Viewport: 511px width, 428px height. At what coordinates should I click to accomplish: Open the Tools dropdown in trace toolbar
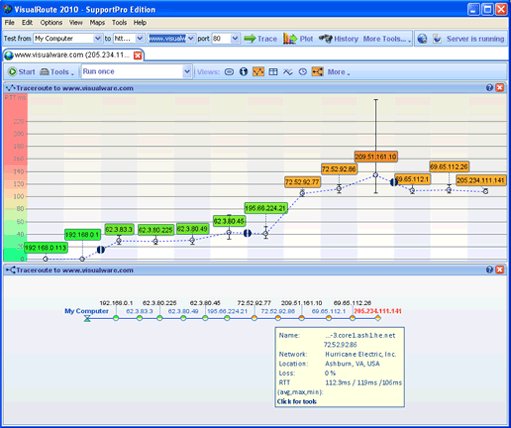(x=57, y=72)
